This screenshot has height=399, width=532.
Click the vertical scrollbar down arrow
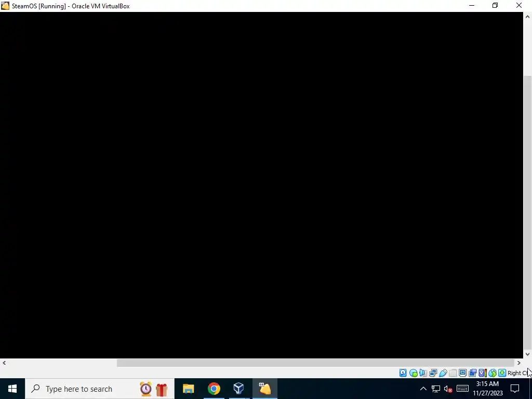coord(528,354)
